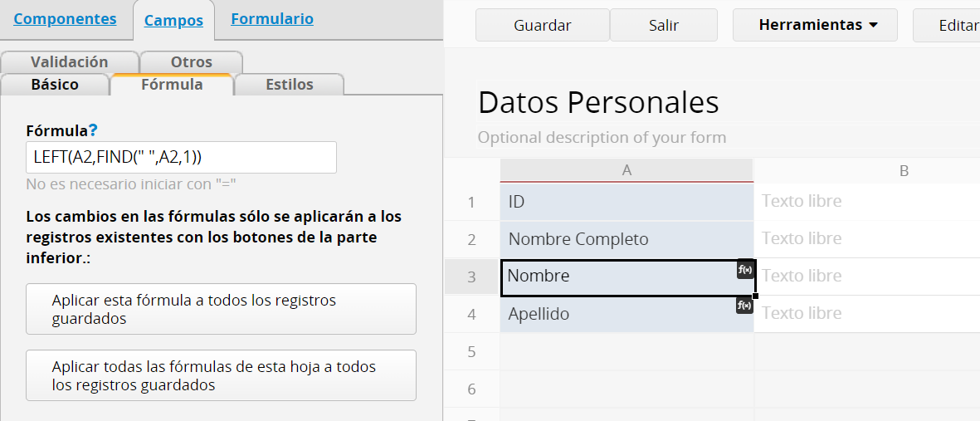Switch to the Componentes tab

point(65,19)
